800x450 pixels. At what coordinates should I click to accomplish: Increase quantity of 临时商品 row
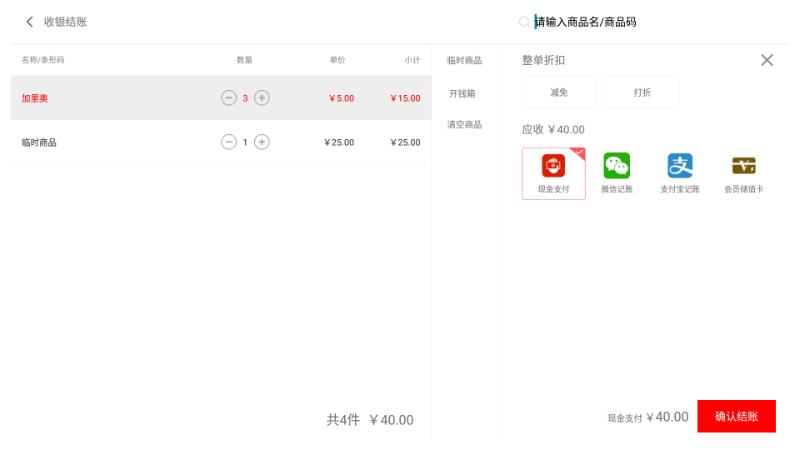(x=262, y=142)
